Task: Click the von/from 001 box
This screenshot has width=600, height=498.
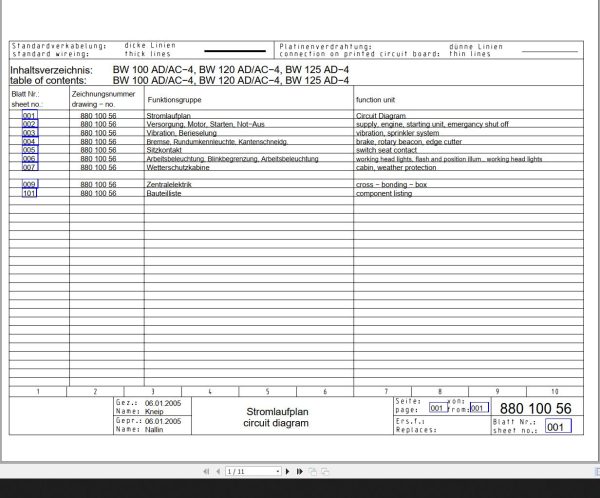Action: [x=479, y=408]
